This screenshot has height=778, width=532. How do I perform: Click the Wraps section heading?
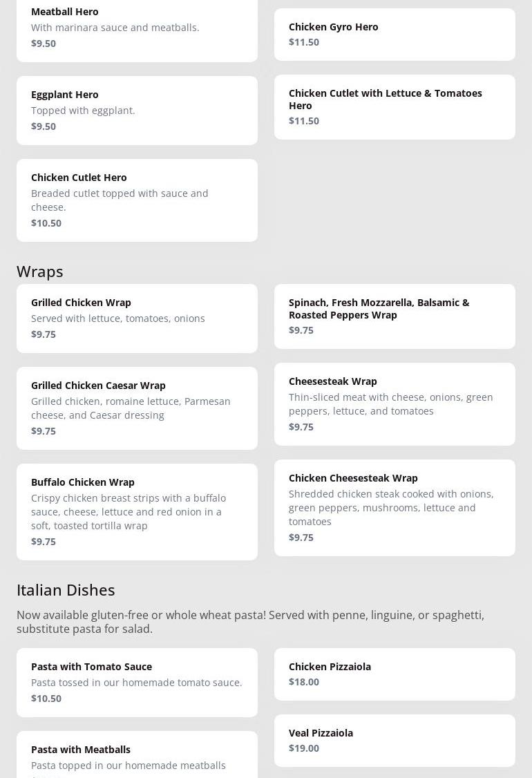coord(40,272)
